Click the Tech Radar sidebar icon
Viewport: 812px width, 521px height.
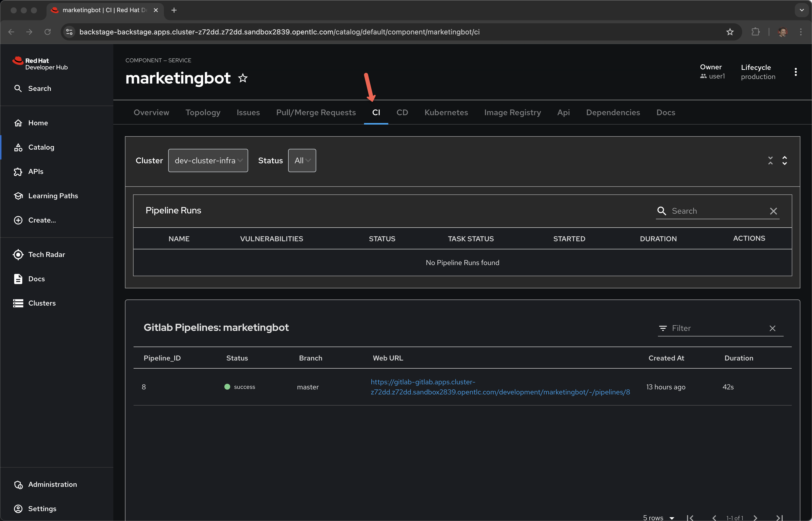pos(18,254)
